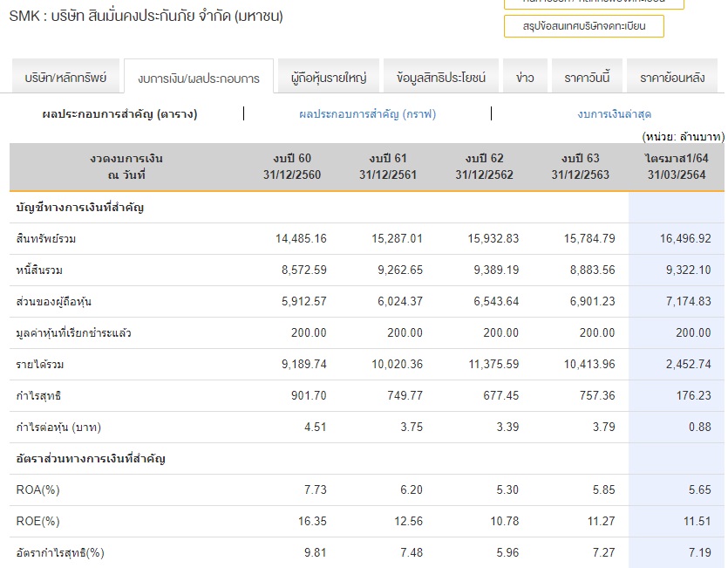Click the กำไรสุทธิ row label
Viewport: 728px width, 568px height.
pos(39,396)
